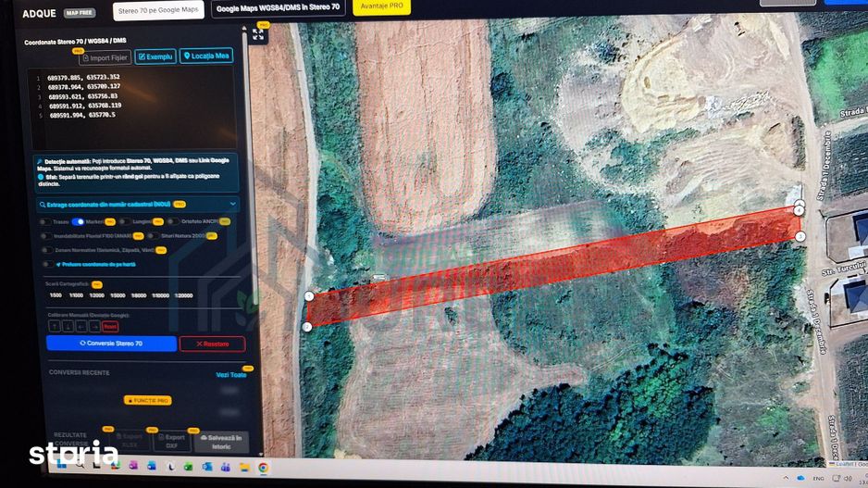
Task: Expand Extrage coordonate din număr cadastral section
Action: tap(137, 205)
